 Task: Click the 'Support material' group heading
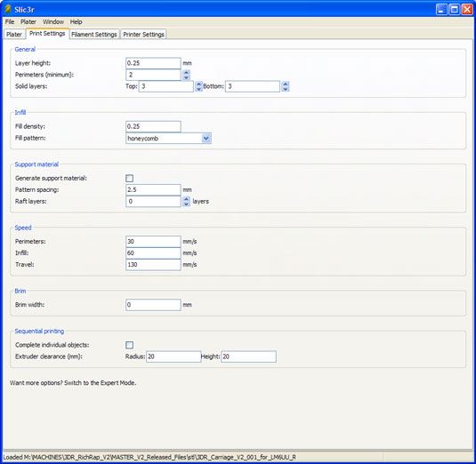[36, 164]
